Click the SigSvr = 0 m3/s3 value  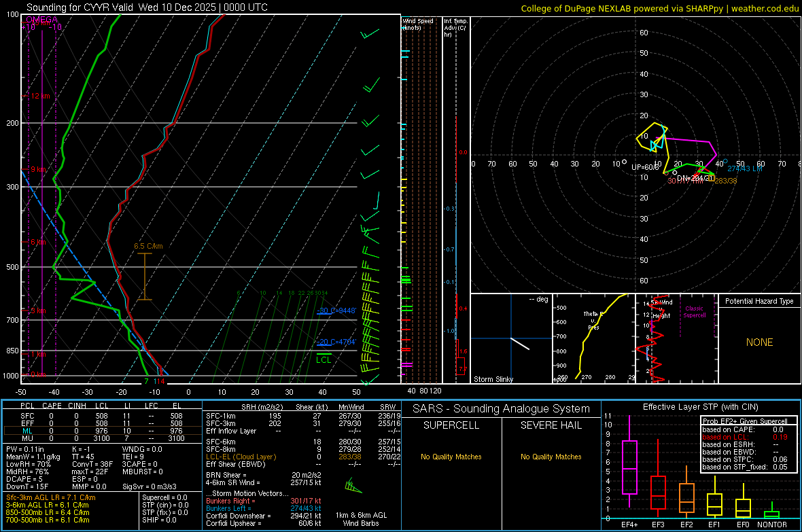tap(150, 487)
